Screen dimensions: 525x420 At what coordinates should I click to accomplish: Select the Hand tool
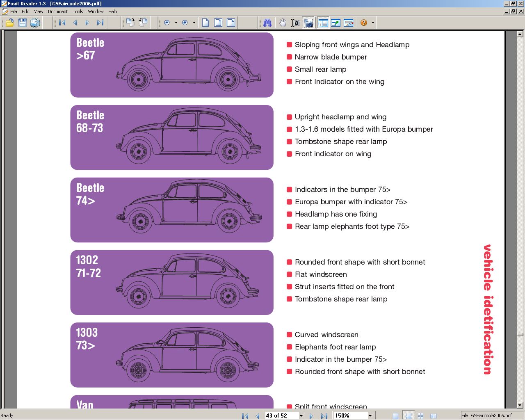click(x=283, y=23)
